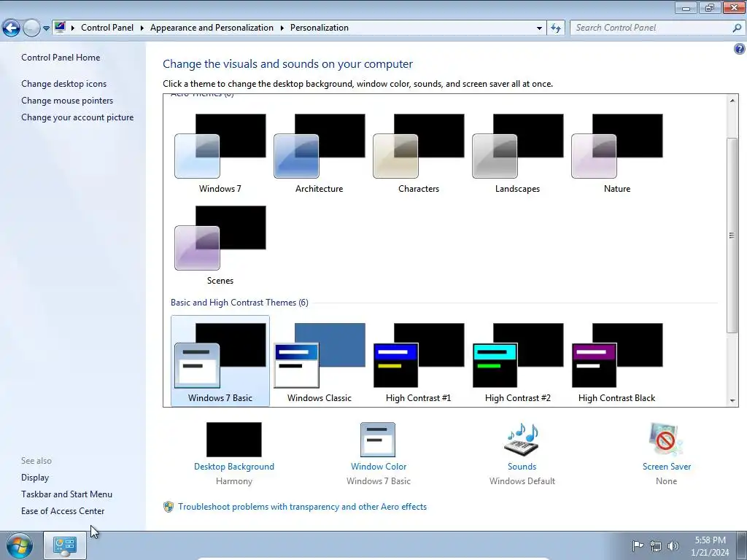Click Personalization in the breadcrumb

pyautogui.click(x=320, y=28)
